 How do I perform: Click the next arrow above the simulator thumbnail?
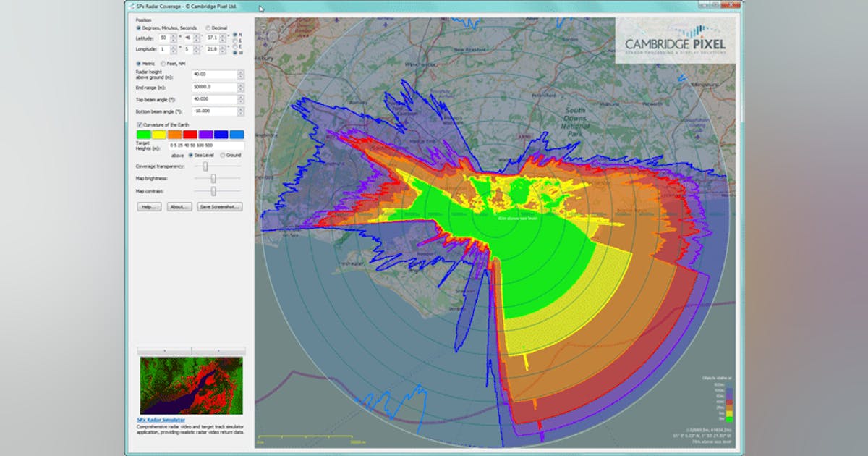tap(218, 350)
